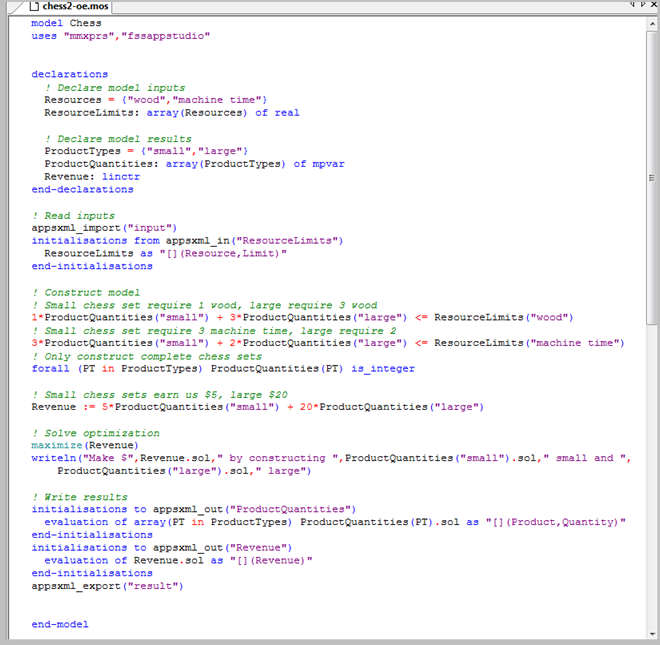The height and width of the screenshot is (645, 660).
Task: Click 'initialisations to appsxml_out("ProductQuantities")' line
Action: pos(194,509)
